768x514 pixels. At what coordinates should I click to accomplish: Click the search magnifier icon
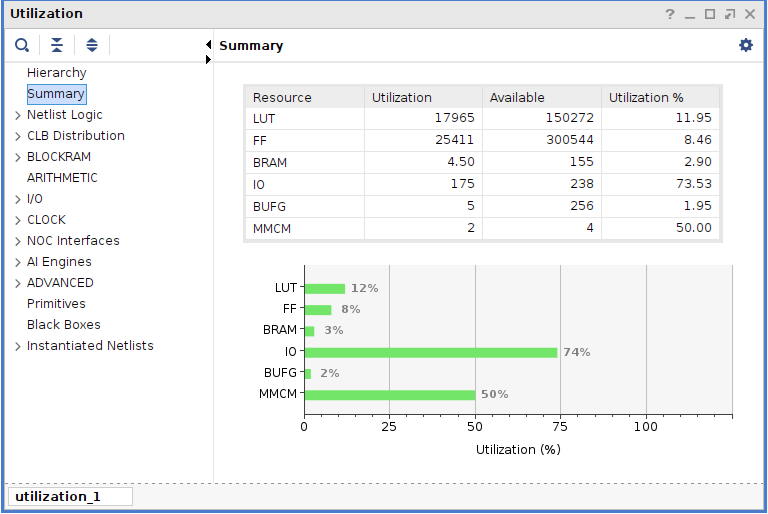coord(22,45)
